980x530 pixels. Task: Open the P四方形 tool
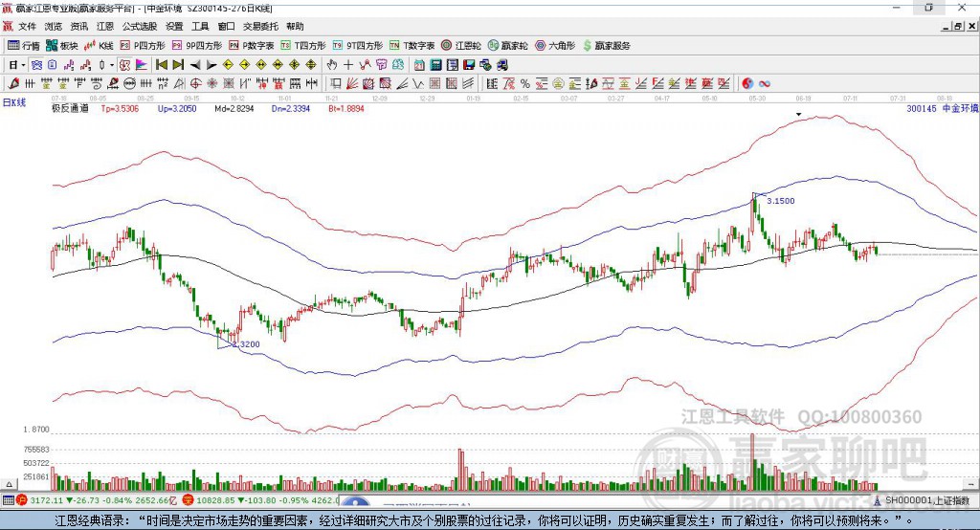pyautogui.click(x=143, y=46)
